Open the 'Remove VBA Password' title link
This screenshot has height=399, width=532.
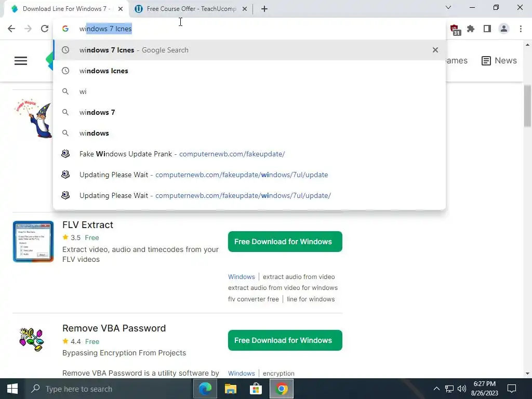point(114,328)
